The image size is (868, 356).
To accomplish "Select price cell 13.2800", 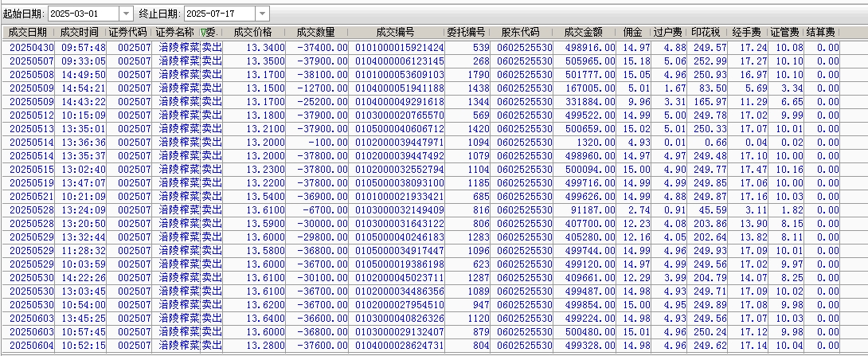I will pos(266,345).
